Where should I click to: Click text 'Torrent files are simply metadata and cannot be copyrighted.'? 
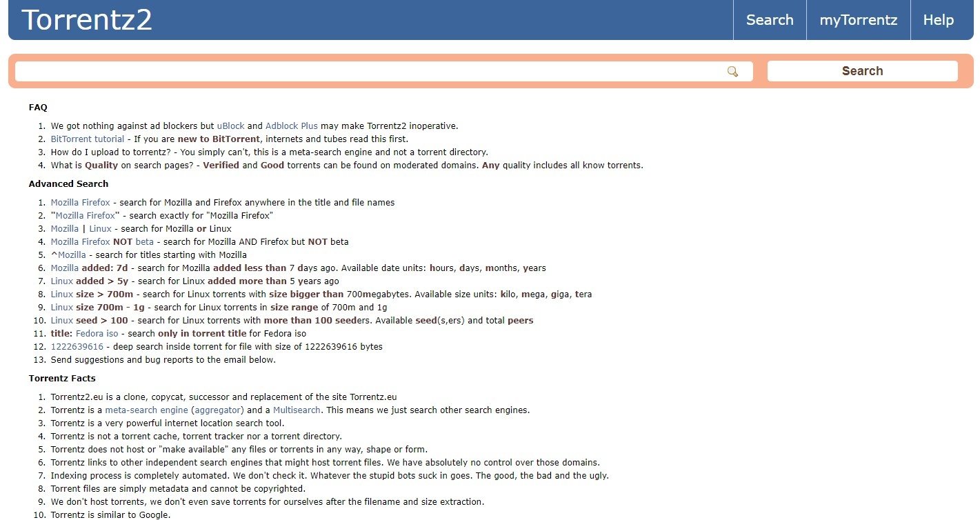pyautogui.click(x=178, y=489)
